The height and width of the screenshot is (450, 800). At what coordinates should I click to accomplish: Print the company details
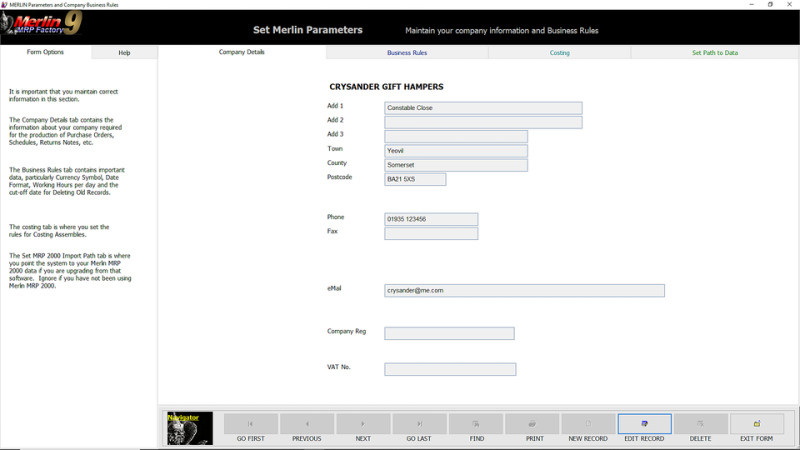532,424
